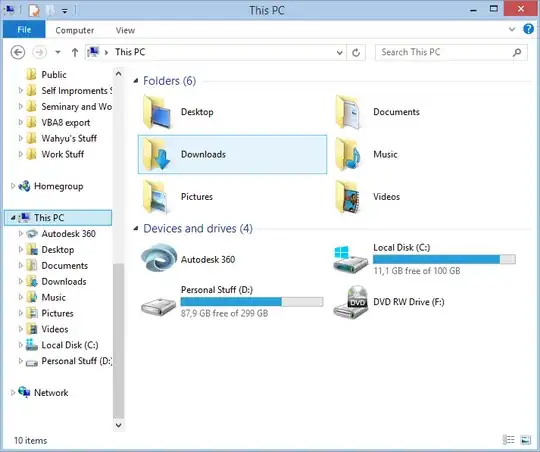Open the Desktop folder icon in Folders
Viewport: 540px width, 452px height.
(x=157, y=112)
